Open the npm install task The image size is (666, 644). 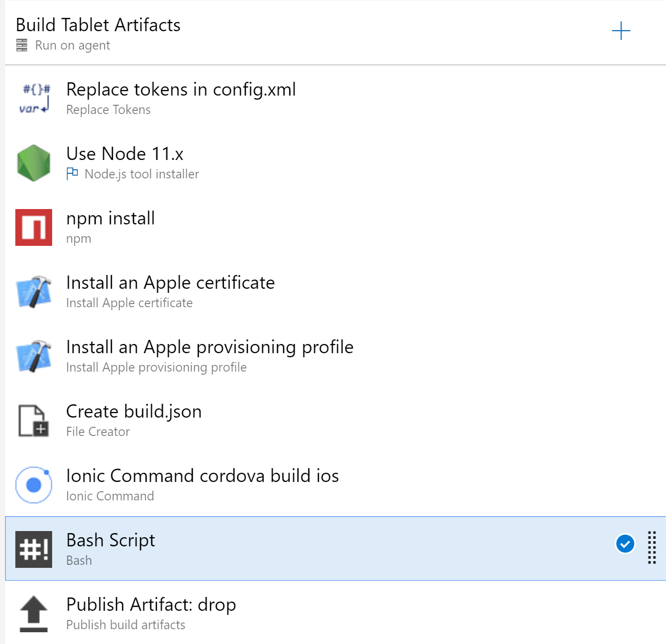[110, 219]
